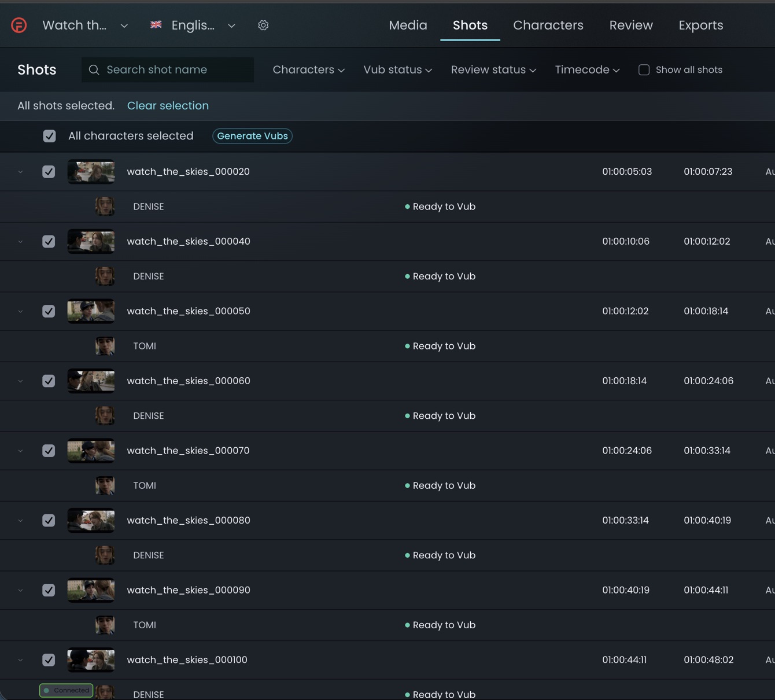Uncheck shot watch_the_skies_000070

49,451
